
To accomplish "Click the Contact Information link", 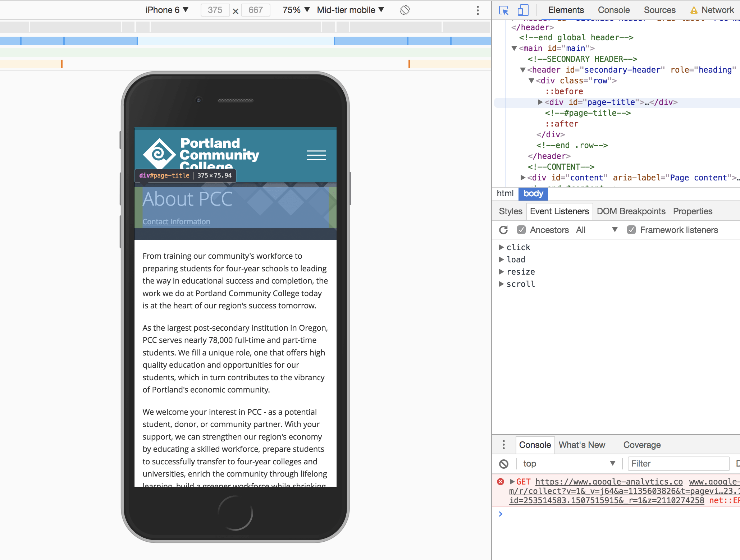I will coord(176,222).
